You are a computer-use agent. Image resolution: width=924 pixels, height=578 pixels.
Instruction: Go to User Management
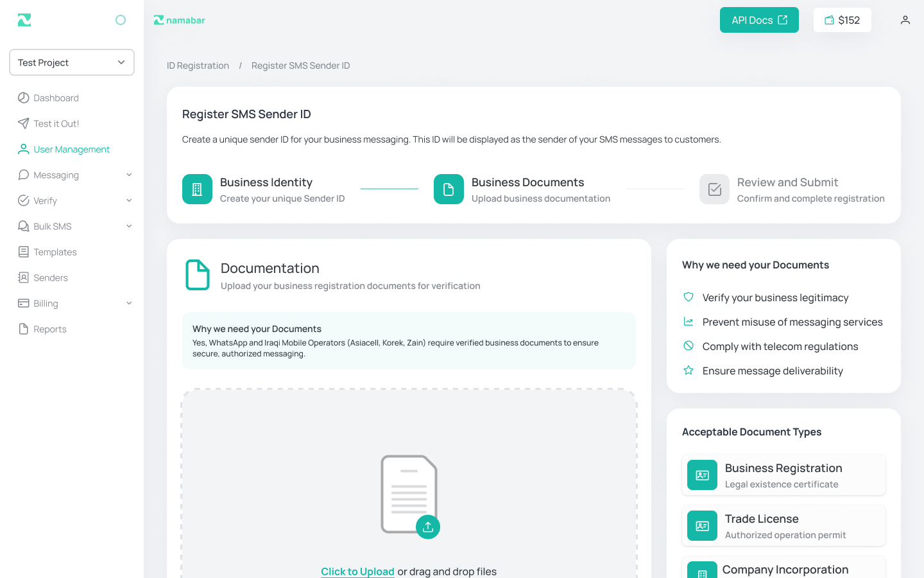coord(72,149)
